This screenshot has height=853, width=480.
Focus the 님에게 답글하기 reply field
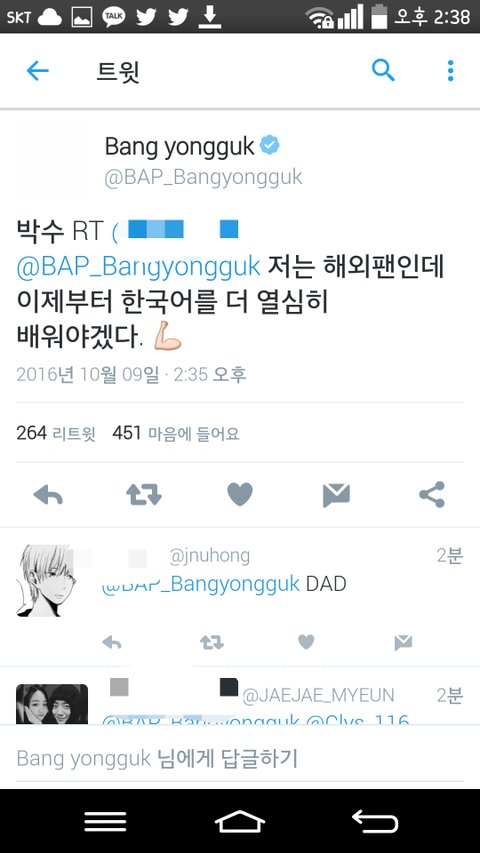coord(240,758)
